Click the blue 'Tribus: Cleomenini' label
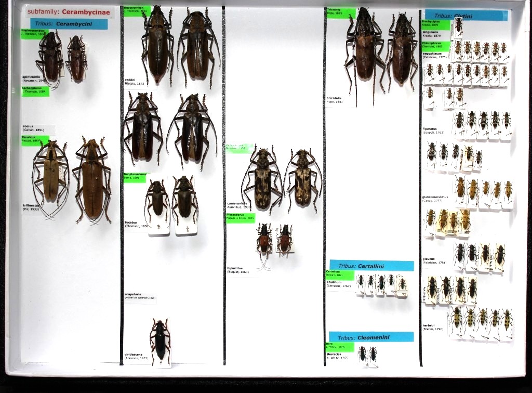532x393 pixels. (x=371, y=337)
